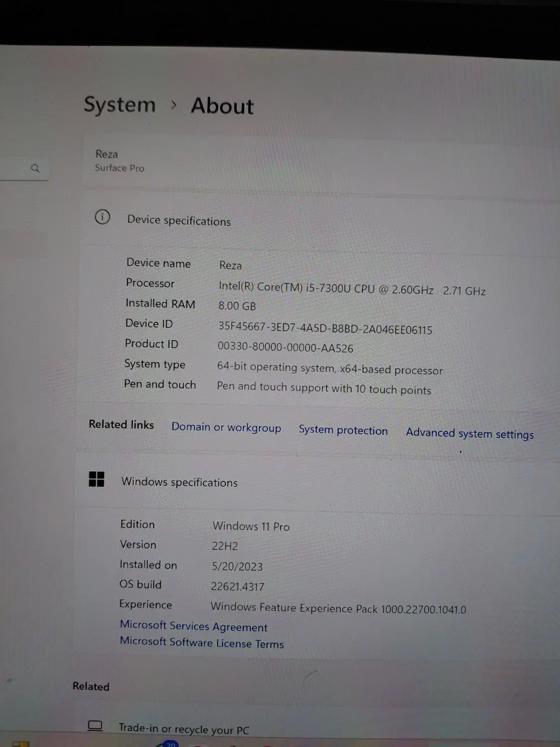560x747 pixels.
Task: Select the Reza Surface Pro device card
Action: [120, 161]
